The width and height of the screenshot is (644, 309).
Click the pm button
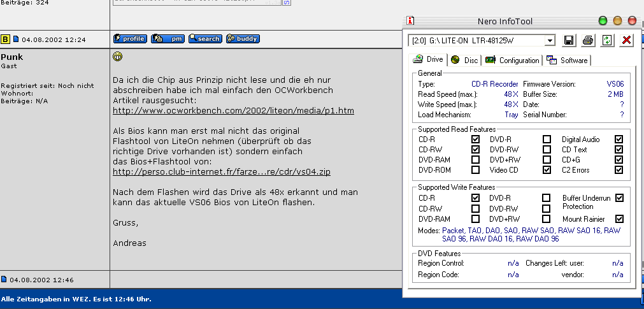[x=168, y=39]
